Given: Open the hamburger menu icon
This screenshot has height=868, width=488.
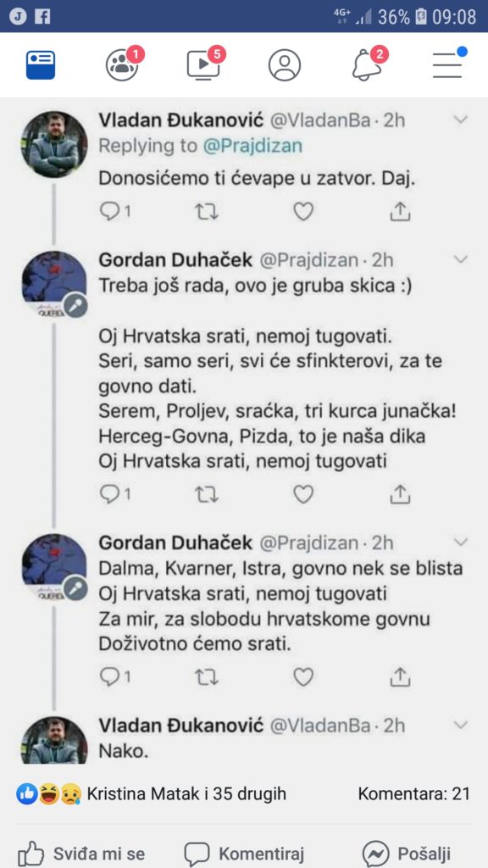Looking at the screenshot, I should pos(447,64).
